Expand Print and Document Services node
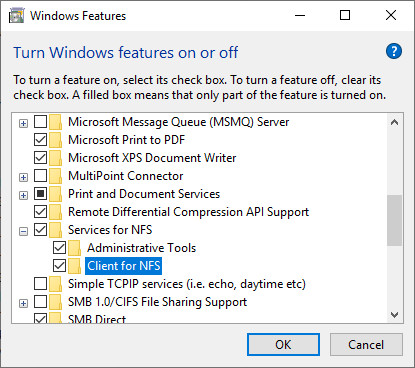Viewport: 415px width, 368px height. click(x=23, y=196)
